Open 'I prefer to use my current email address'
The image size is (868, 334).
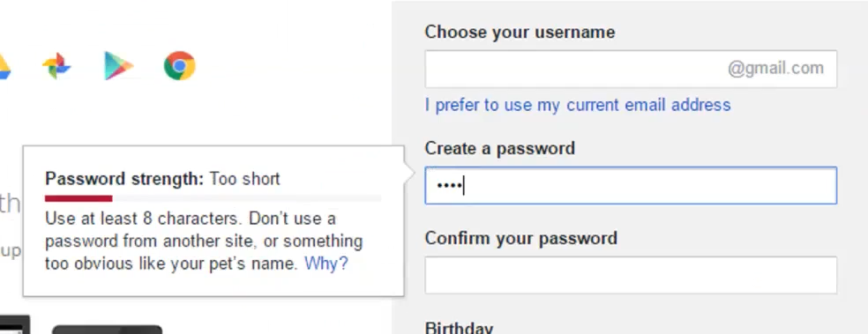click(x=578, y=105)
